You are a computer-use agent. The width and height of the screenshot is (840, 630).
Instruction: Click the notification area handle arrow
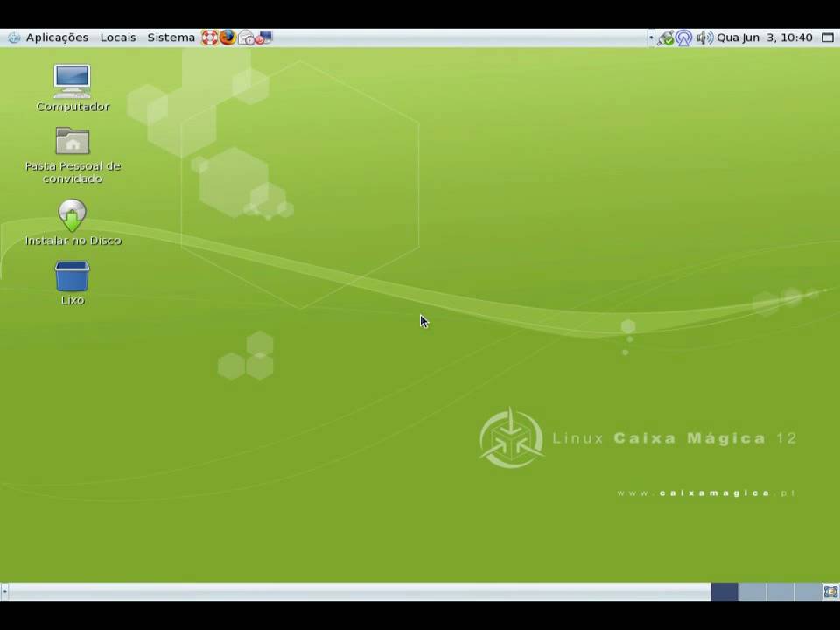(x=651, y=38)
